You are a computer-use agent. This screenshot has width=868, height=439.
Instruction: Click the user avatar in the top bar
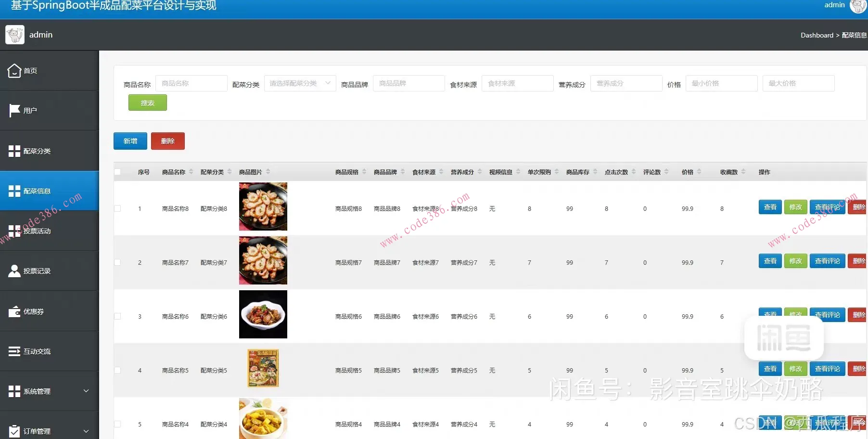tap(858, 5)
